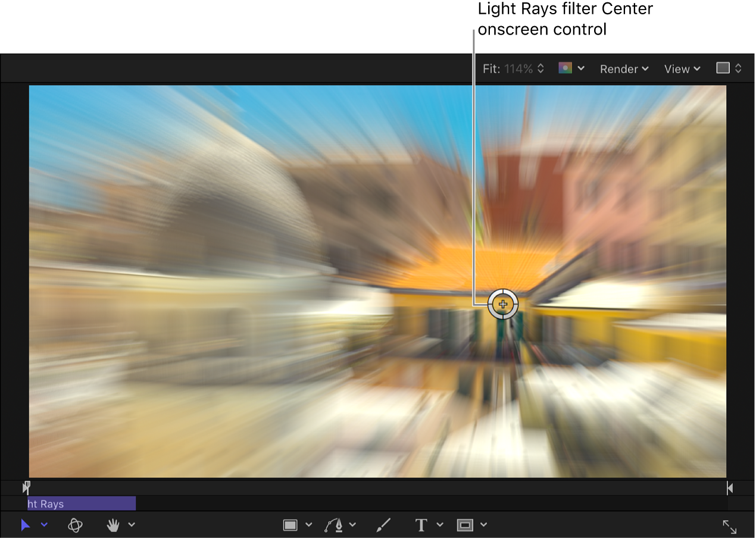Select the Text tool

pos(421,525)
